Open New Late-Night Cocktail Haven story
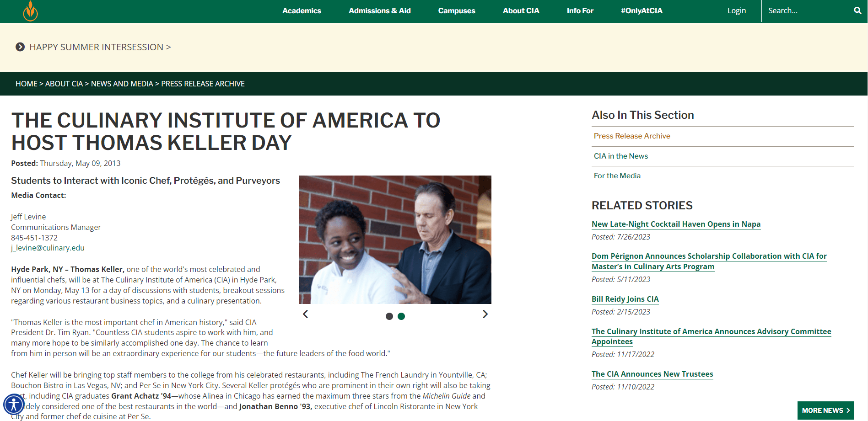868x421 pixels. 676,224
